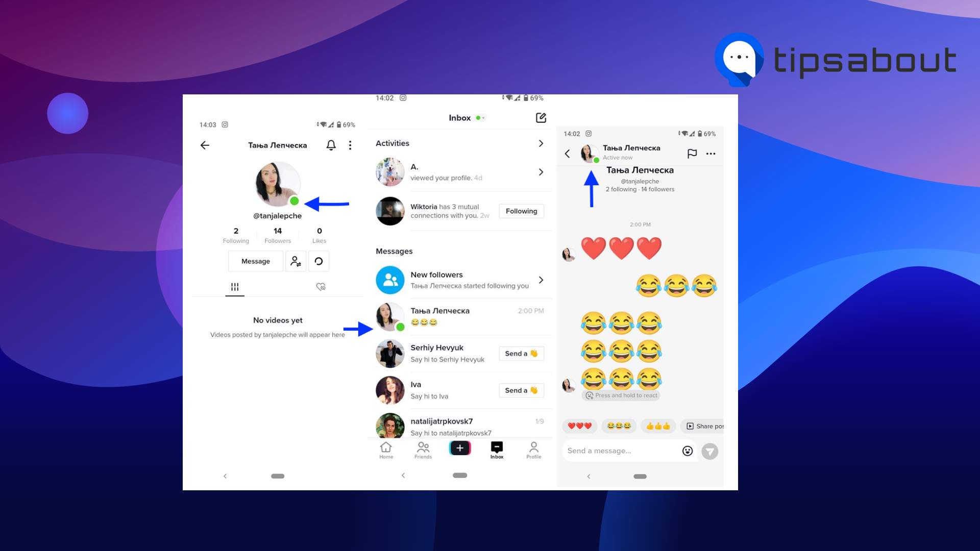Click the follow/add friend icon button

pos(295,261)
